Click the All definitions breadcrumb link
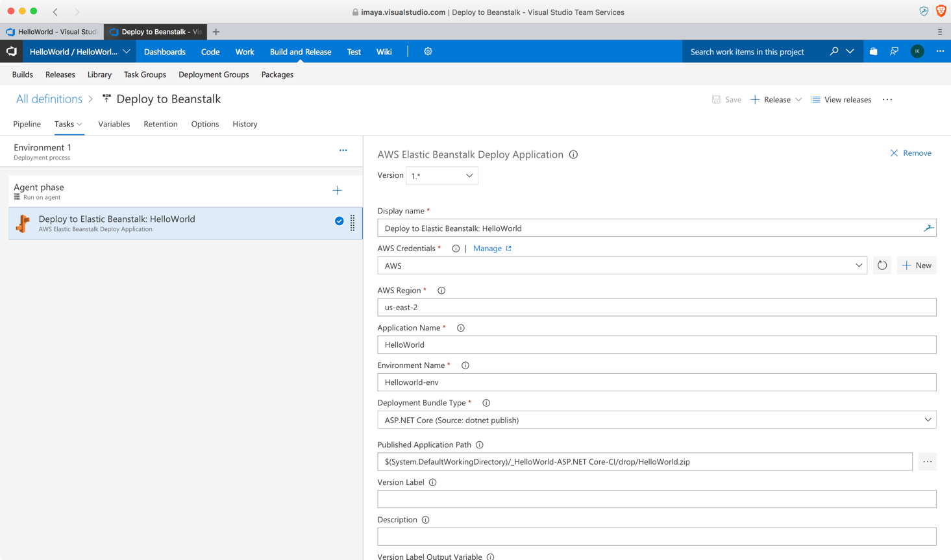Viewport: 951px width, 560px height. pyautogui.click(x=49, y=99)
